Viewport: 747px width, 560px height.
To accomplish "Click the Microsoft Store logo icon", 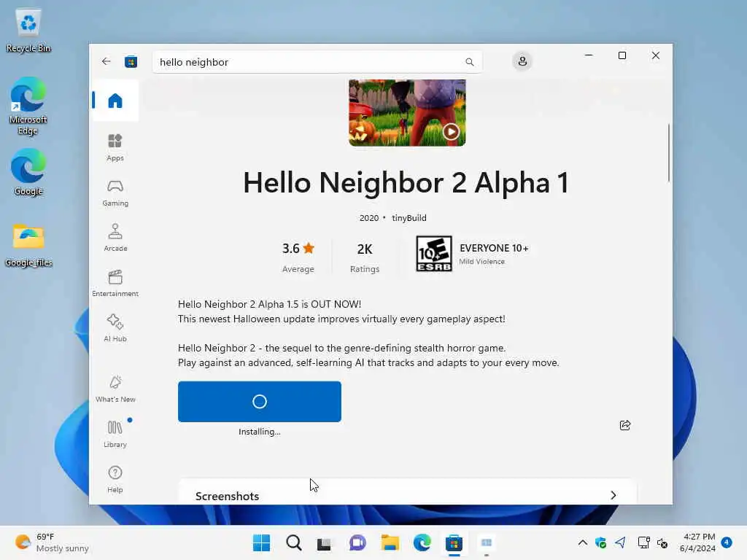I will click(x=131, y=62).
